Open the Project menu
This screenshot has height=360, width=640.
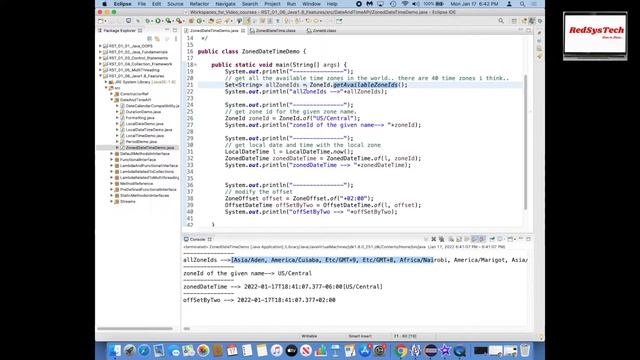pos(272,4)
